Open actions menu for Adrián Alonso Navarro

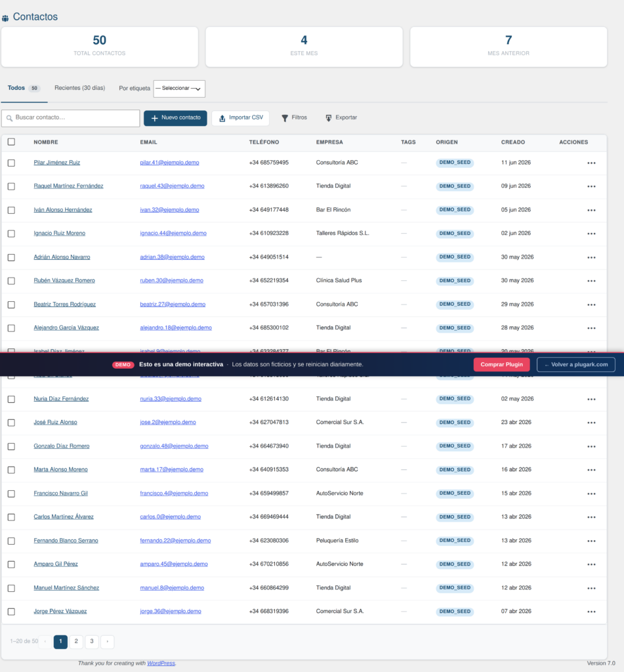click(x=591, y=257)
